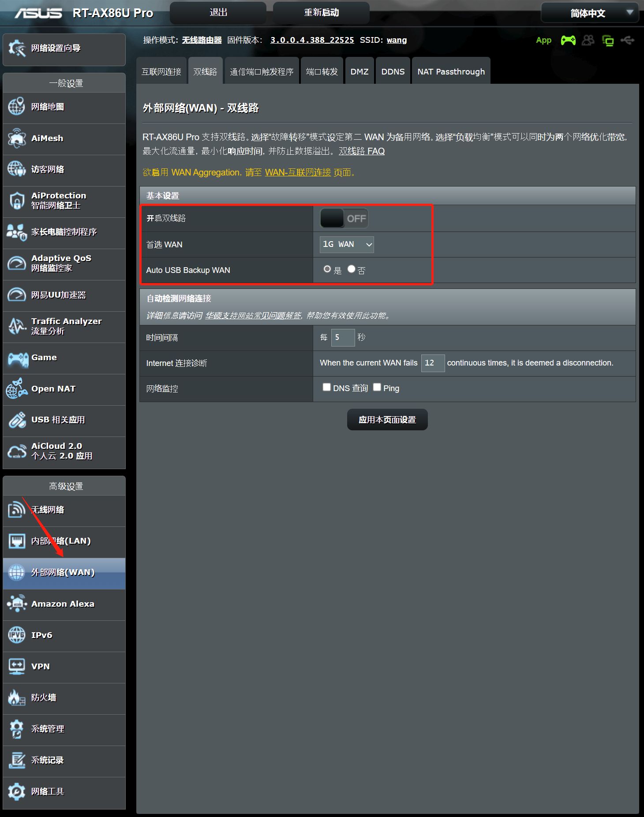Screen dimensions: 644x817
Task: Open the 双线路 FAQ link
Action: pyautogui.click(x=362, y=151)
